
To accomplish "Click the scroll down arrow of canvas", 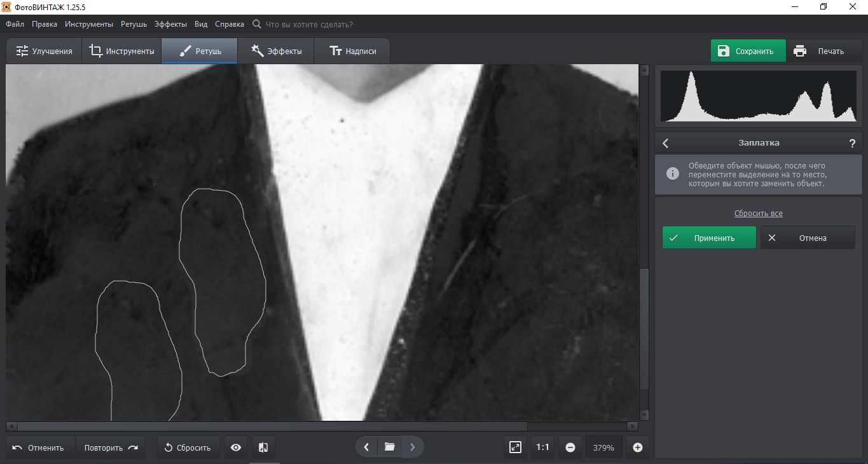I will pyautogui.click(x=644, y=415).
